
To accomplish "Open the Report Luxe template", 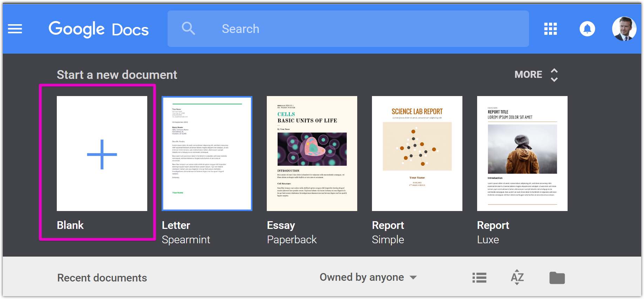I will click(x=522, y=154).
